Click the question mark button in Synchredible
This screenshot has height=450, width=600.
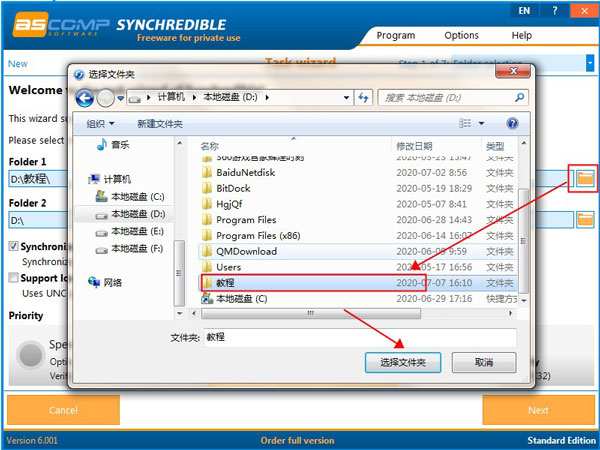(554, 11)
